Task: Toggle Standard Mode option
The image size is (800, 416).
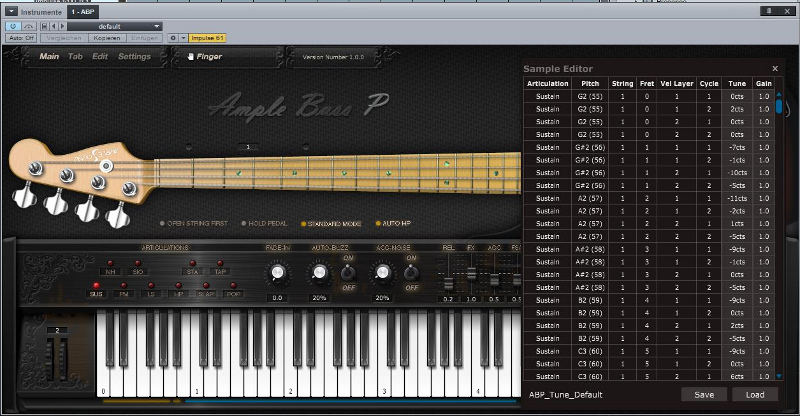Action: 331,224
